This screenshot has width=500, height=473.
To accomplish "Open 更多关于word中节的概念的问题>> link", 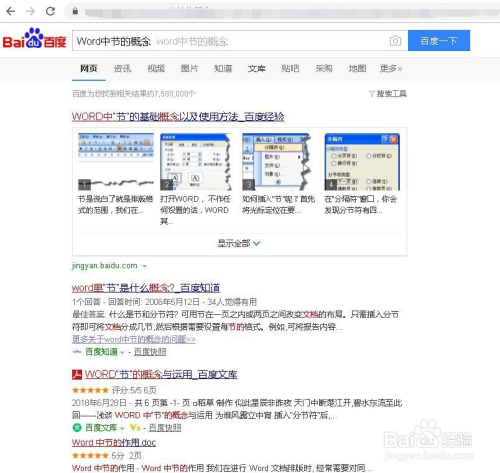I will pos(134,339).
